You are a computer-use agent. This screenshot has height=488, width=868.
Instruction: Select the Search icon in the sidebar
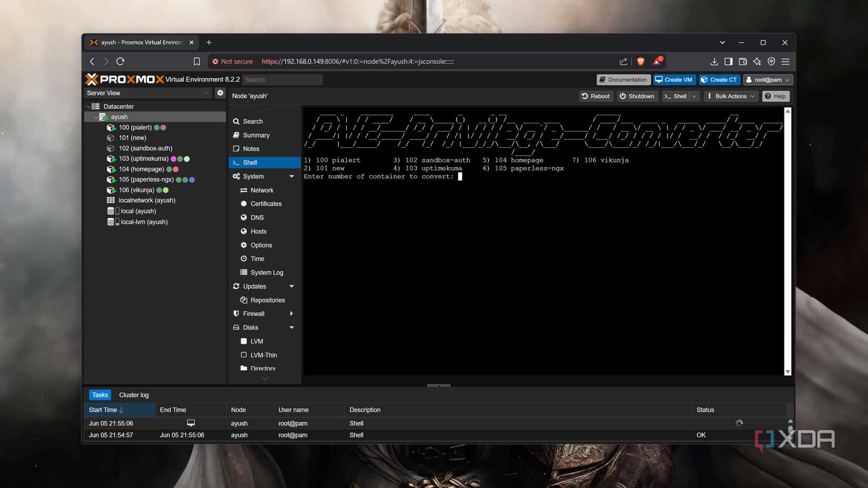[x=237, y=121]
